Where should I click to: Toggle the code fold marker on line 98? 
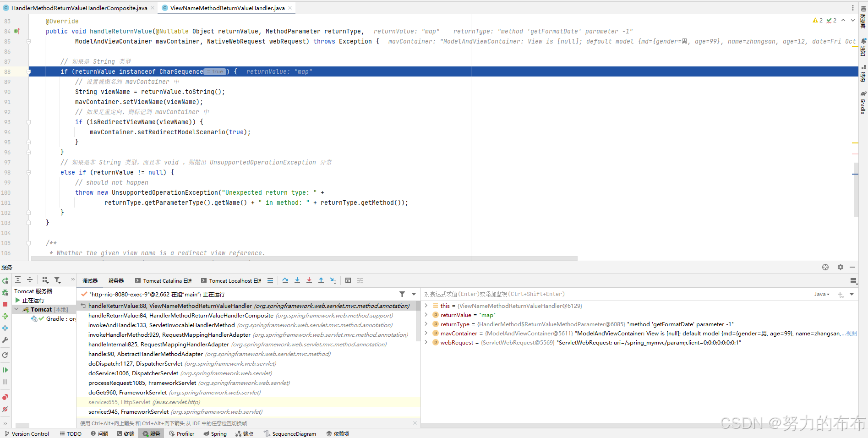point(28,172)
